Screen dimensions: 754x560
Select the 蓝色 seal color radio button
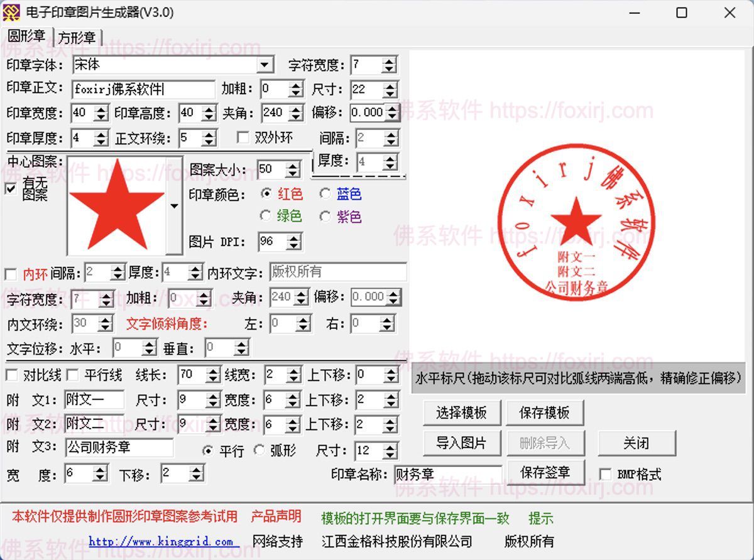click(325, 194)
